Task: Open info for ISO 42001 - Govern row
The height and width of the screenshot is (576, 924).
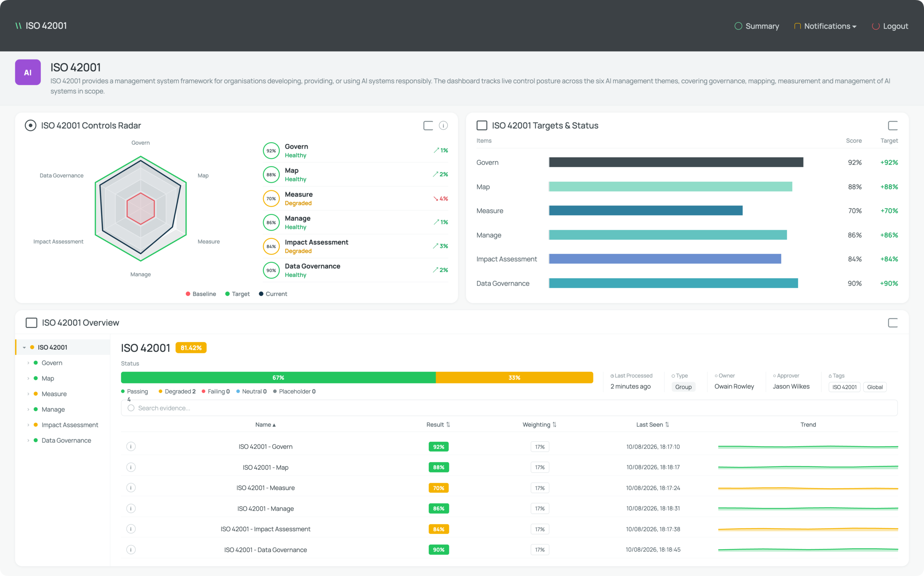Action: pyautogui.click(x=131, y=447)
